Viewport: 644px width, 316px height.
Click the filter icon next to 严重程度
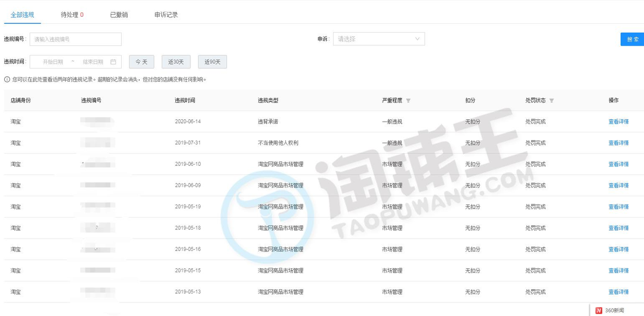click(408, 101)
